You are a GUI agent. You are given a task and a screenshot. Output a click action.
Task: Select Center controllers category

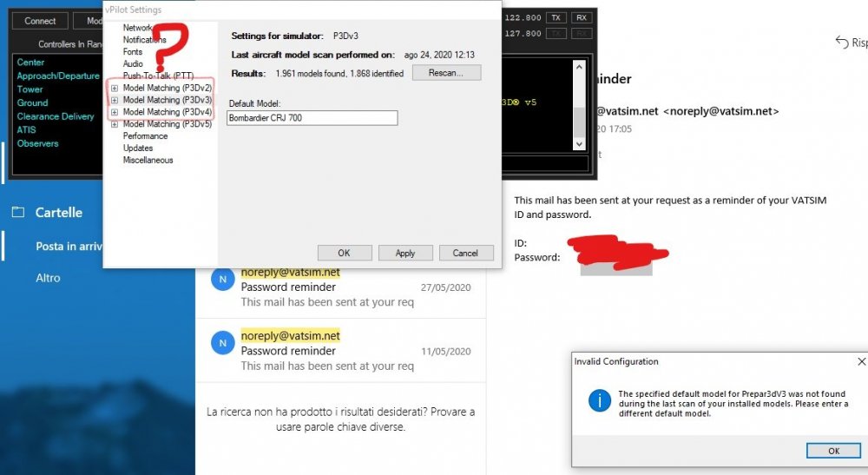pyautogui.click(x=30, y=63)
